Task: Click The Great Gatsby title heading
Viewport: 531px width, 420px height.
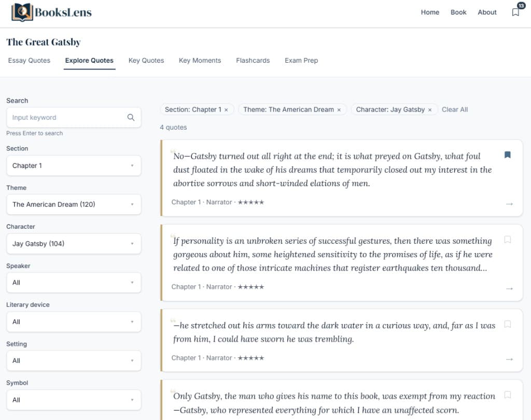Action: pos(44,42)
